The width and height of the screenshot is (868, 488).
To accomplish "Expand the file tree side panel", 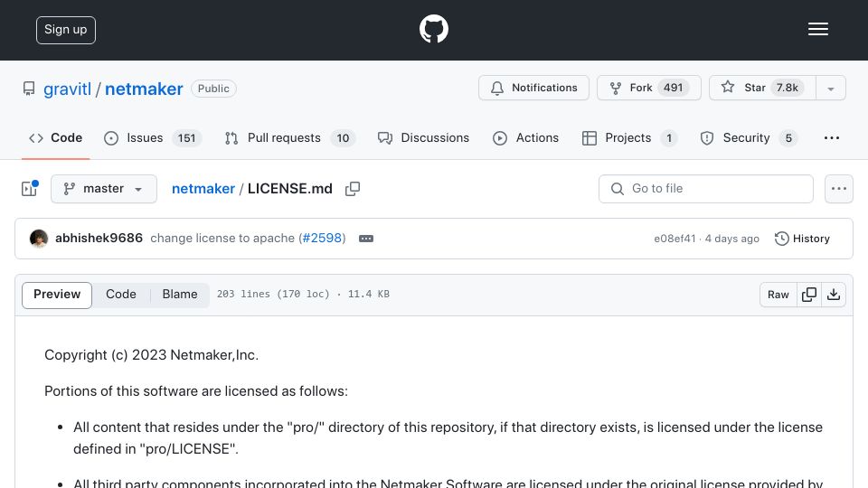I will tap(30, 189).
